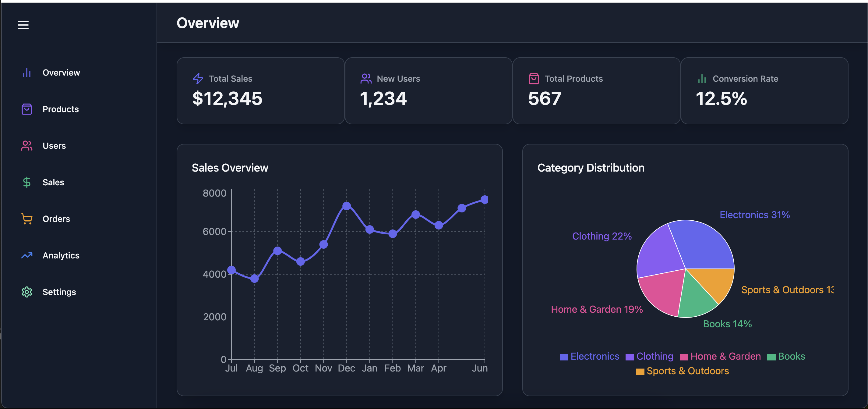Click the New Users stat card
Screen dimensions: 868x409
pos(428,91)
